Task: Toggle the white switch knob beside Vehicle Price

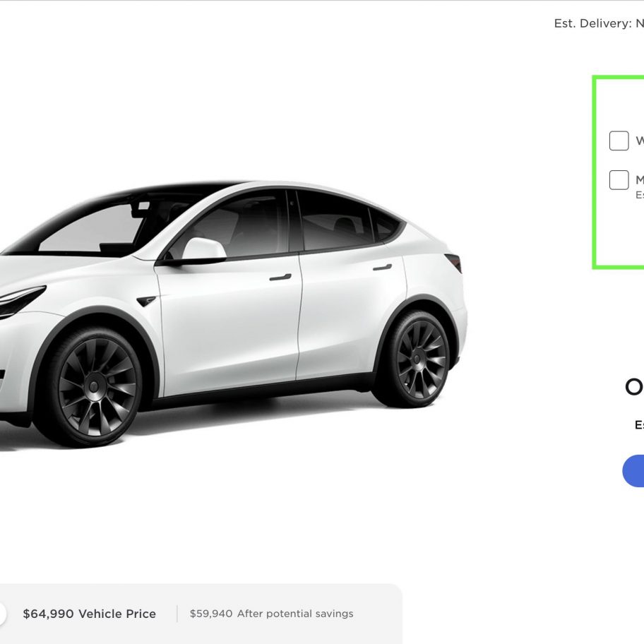Action: (x=2, y=614)
